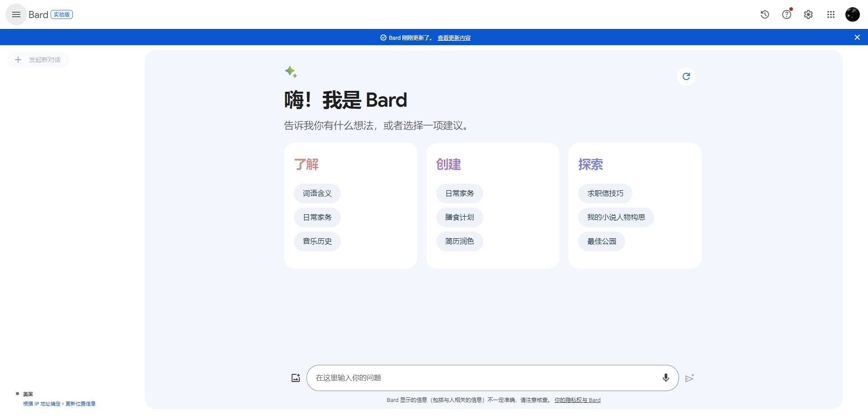Viewport: 868px width, 420px height.
Task: Click the 美国 location label
Action: (28, 394)
